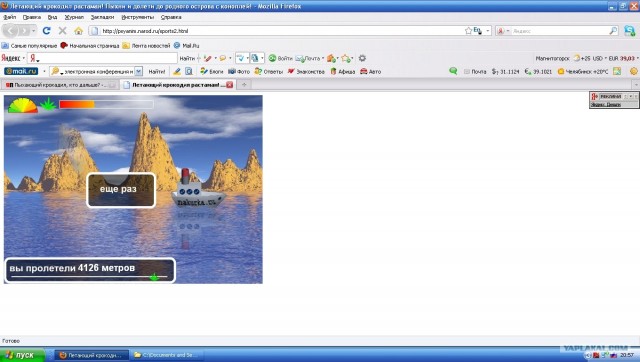Image resolution: width=640 pixels, height=362 pixels.
Task: Open Авто on Mail.ru toolbar
Action: pos(370,71)
